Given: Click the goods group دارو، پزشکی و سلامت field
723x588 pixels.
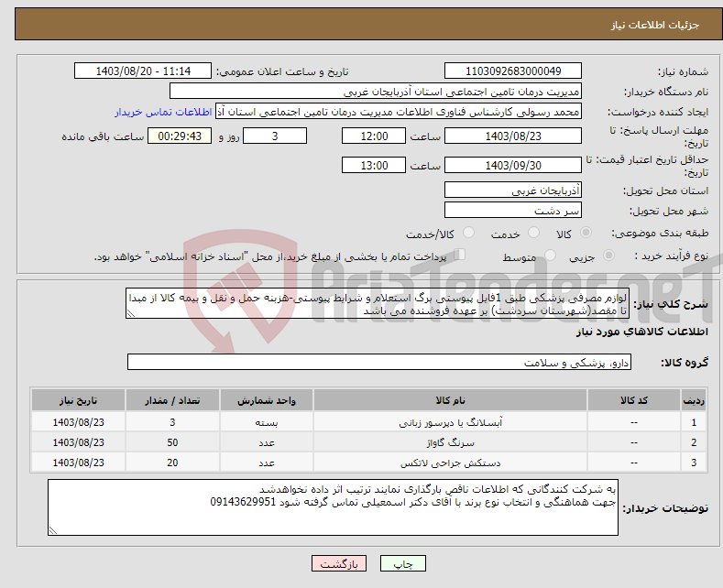Looking at the screenshot, I should (x=379, y=362).
